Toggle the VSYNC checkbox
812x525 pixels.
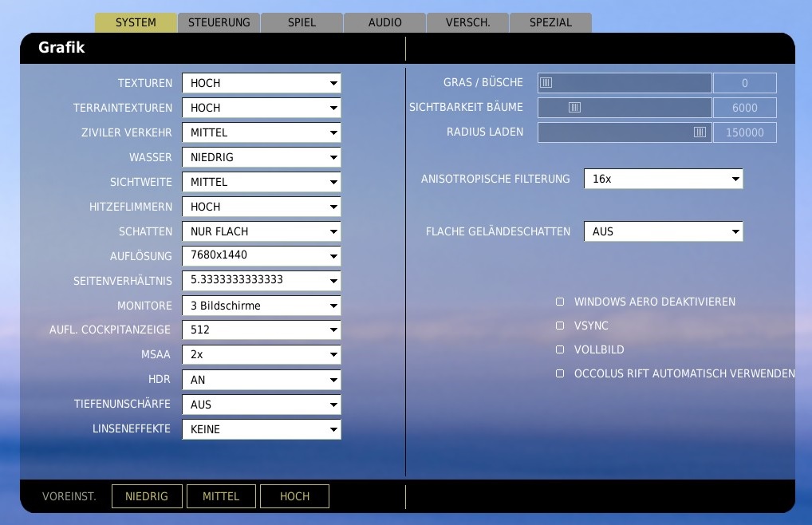pyautogui.click(x=560, y=326)
